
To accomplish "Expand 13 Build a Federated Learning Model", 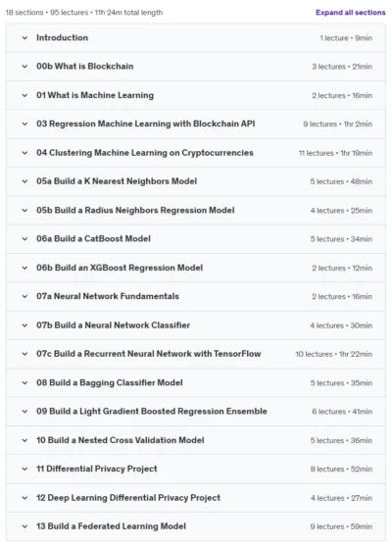I will coord(196,526).
